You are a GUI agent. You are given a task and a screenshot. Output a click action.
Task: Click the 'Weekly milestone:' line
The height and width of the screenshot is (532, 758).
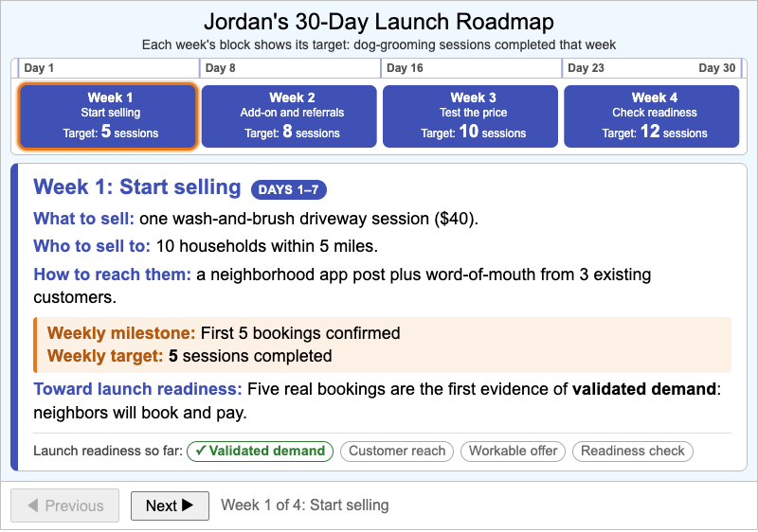pyautogui.click(x=224, y=333)
